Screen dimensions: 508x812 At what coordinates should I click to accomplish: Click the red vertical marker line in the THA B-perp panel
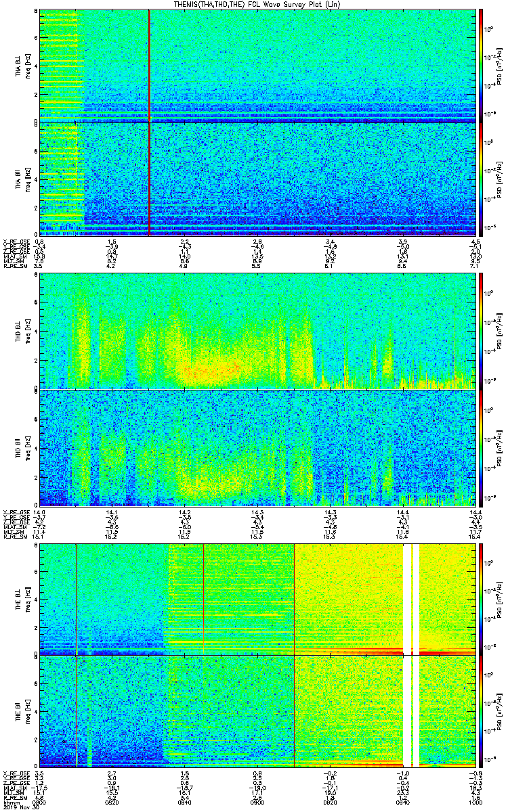coord(148,66)
